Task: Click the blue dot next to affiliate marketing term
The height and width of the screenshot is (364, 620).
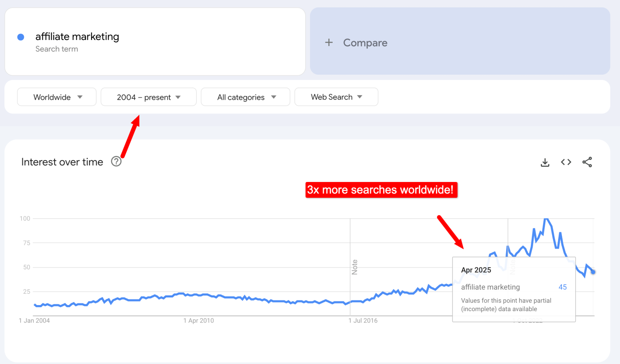Action: point(21,37)
